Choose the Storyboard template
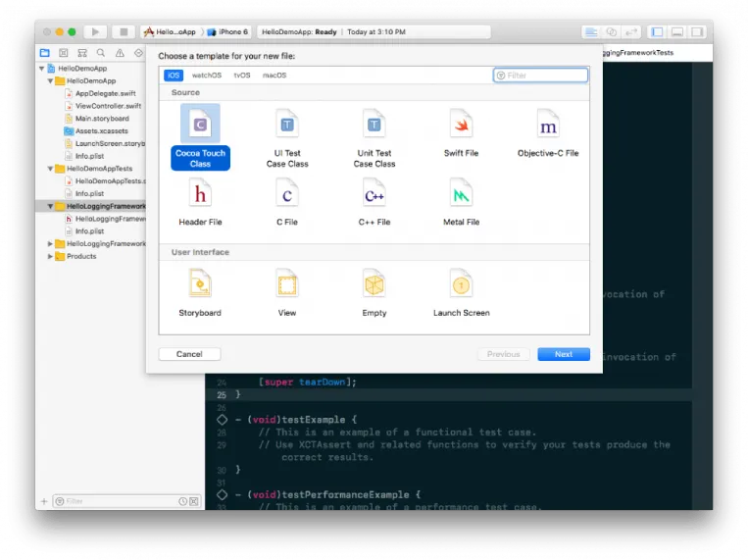The height and width of the screenshot is (560, 748). tap(200, 292)
